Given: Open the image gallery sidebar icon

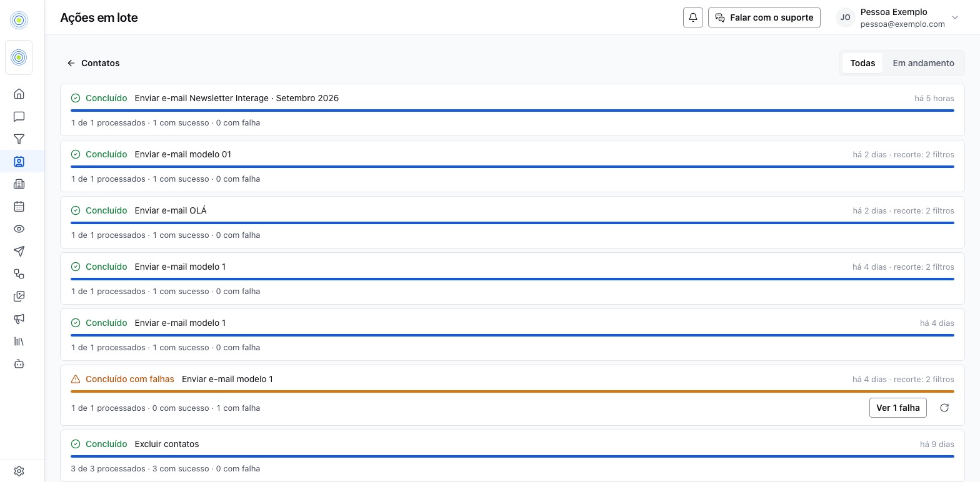Looking at the screenshot, I should [x=19, y=296].
